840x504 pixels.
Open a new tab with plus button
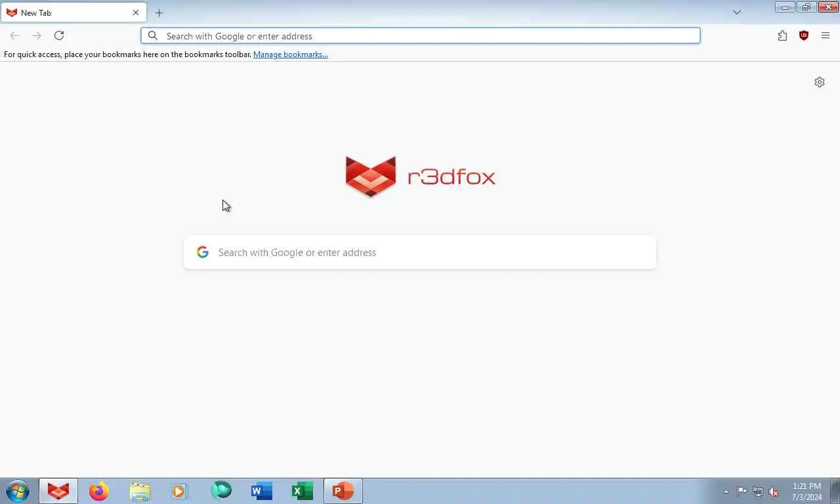[159, 12]
